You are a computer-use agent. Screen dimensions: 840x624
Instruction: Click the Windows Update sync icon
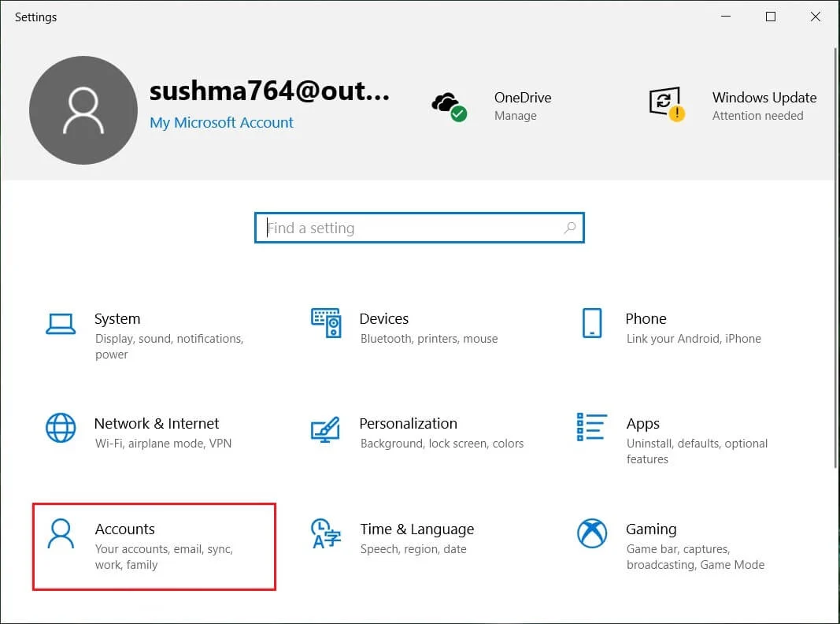665,105
